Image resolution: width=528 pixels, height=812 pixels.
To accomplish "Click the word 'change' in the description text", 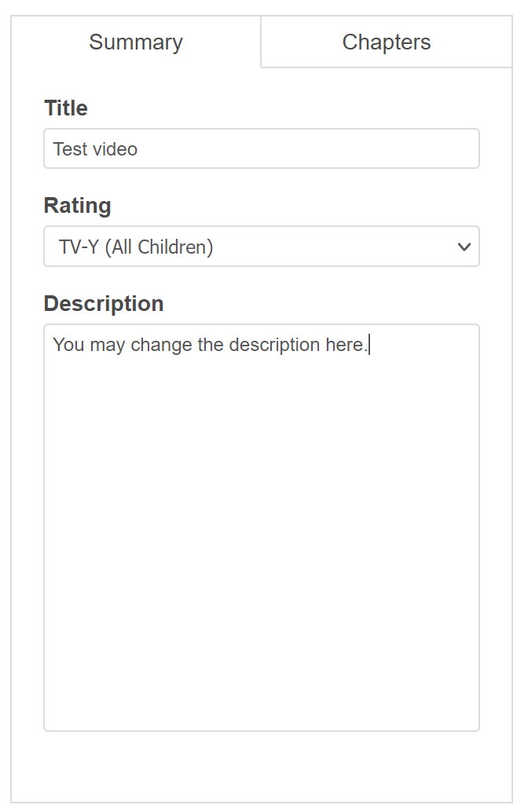I will coord(161,345).
